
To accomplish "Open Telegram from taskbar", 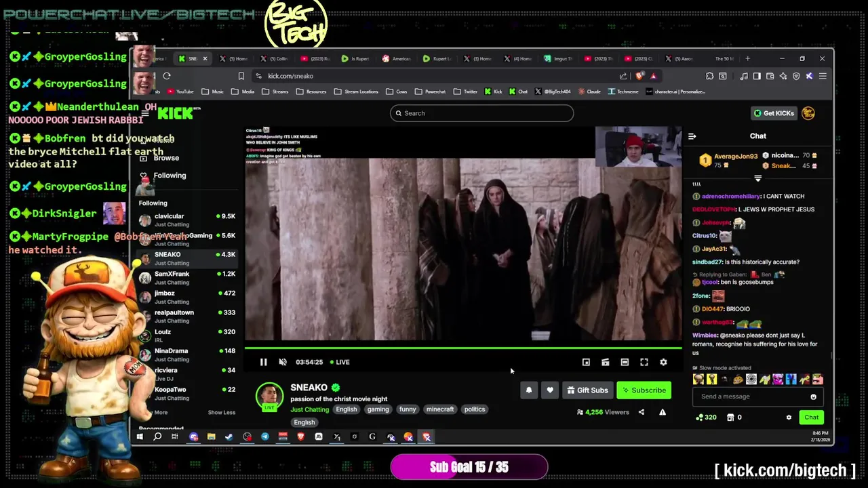I will [265, 437].
